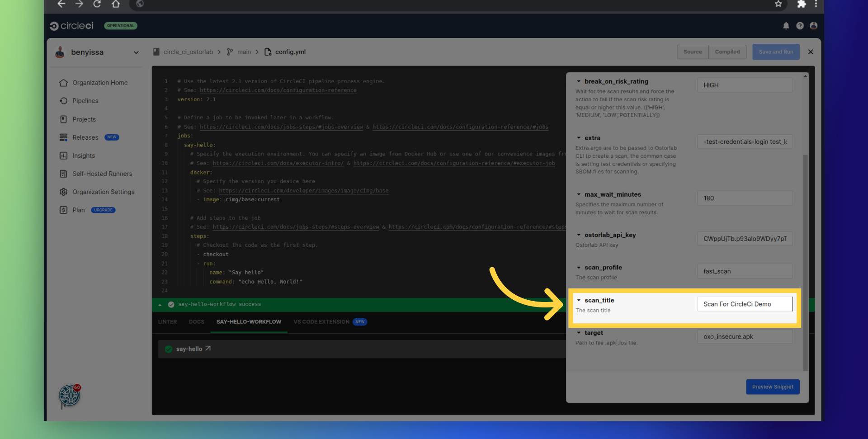Go to Insights in the sidebar
868x439 pixels.
[x=84, y=156]
